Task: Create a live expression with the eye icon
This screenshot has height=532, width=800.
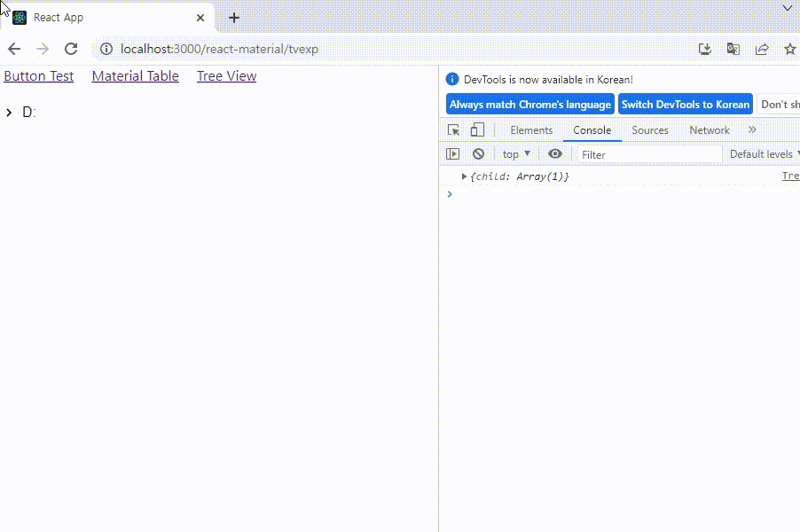Action: click(555, 154)
